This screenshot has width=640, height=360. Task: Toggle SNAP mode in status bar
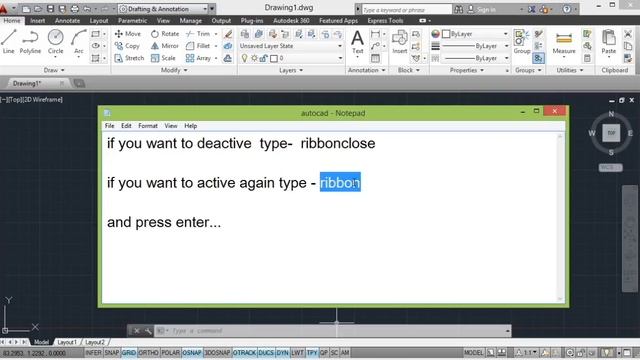(111, 353)
